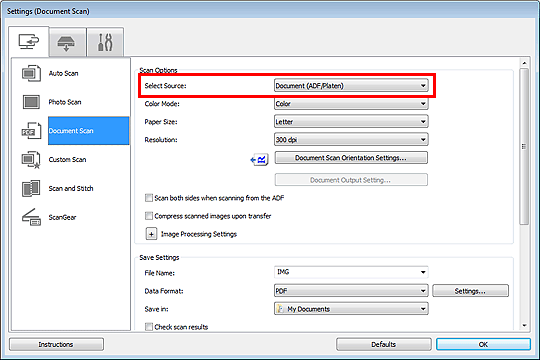Click the scrollbar down arrow
This screenshot has width=540, height=360.
pos(524,325)
